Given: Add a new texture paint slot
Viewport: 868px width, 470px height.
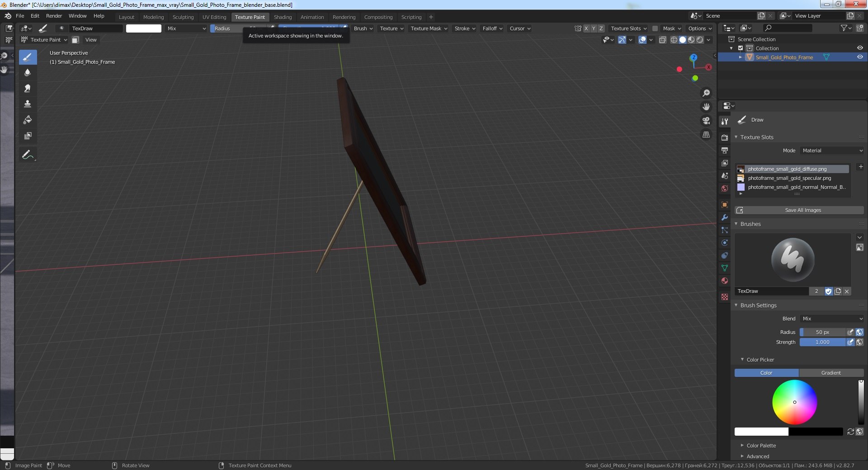Looking at the screenshot, I should click(860, 167).
